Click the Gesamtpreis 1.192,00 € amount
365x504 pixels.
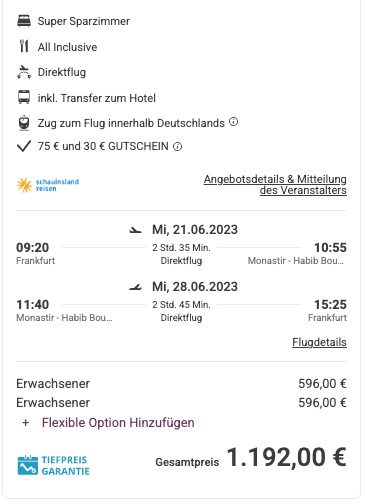287,457
